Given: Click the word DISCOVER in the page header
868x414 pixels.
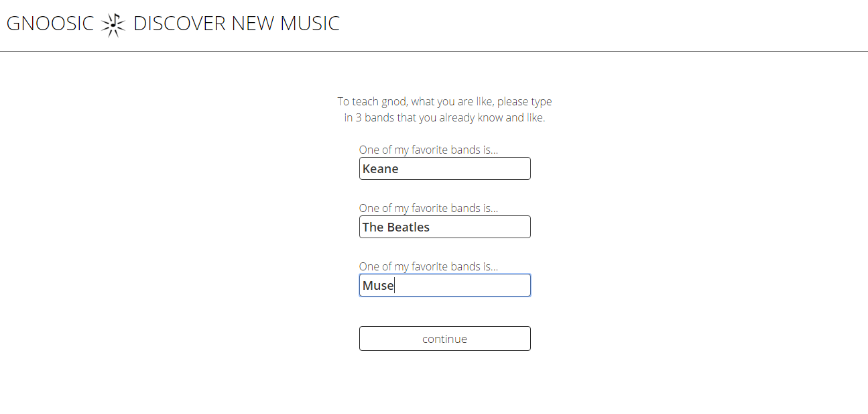Looking at the screenshot, I should [x=180, y=23].
